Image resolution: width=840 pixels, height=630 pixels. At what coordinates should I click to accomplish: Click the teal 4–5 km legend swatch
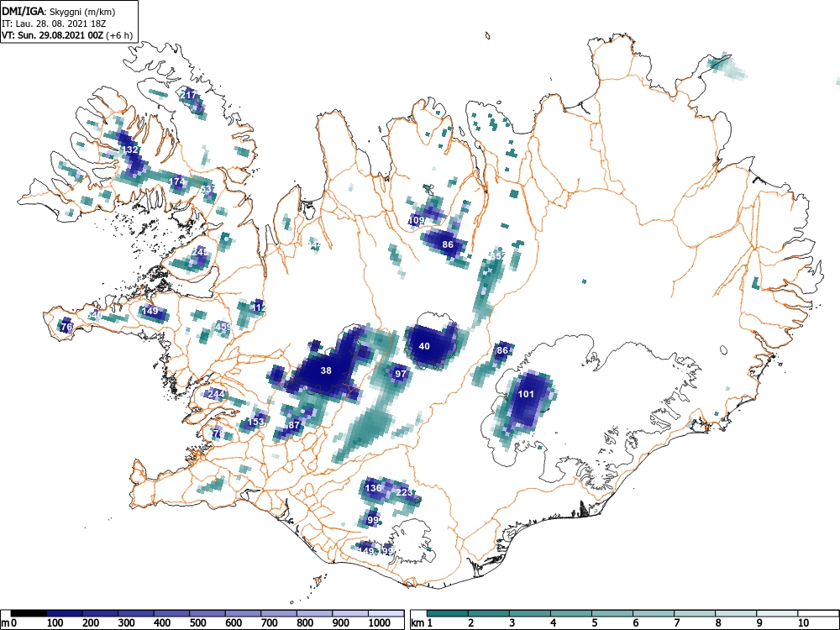tap(570, 613)
